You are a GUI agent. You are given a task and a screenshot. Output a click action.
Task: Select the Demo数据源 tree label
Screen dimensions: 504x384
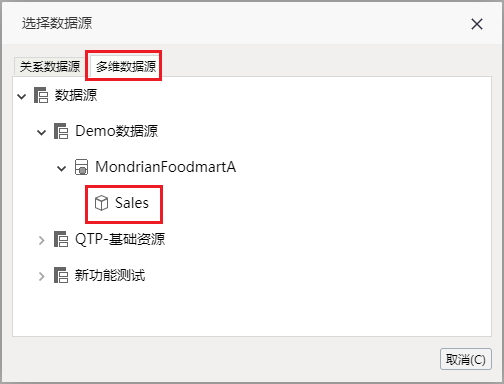coord(116,131)
